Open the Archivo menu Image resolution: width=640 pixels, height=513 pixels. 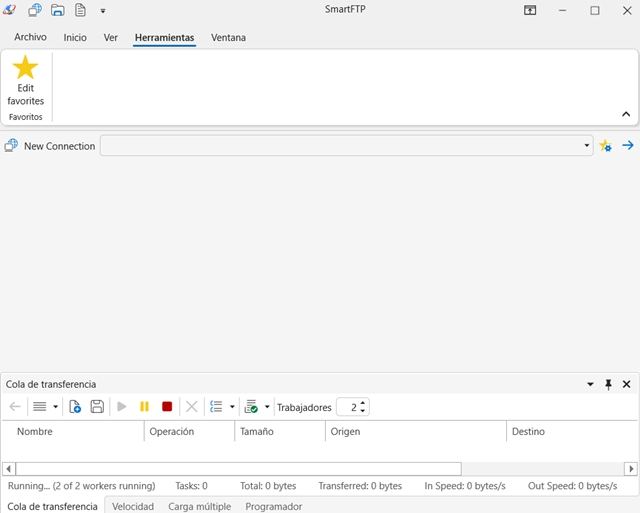[30, 37]
